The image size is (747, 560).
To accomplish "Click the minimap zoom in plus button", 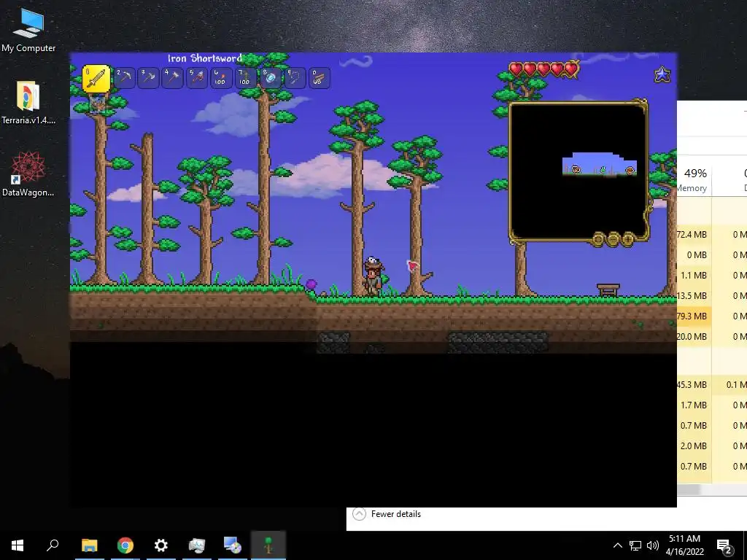I will click(x=628, y=238).
